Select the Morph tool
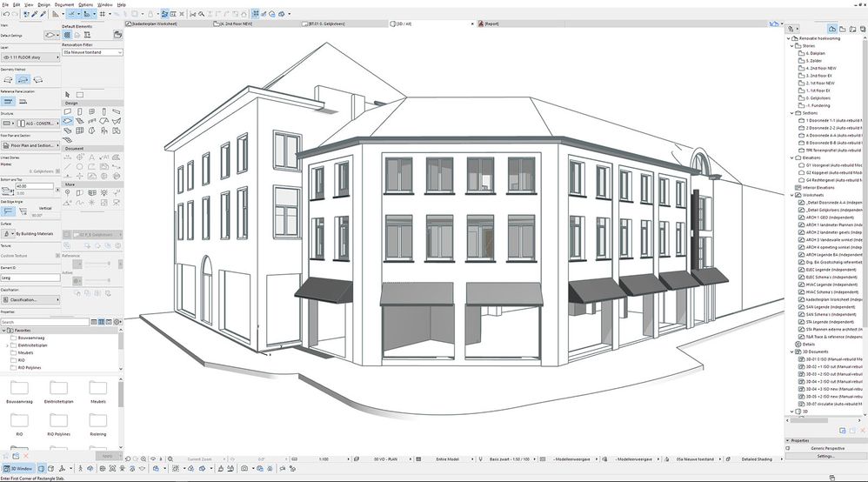 (x=92, y=131)
